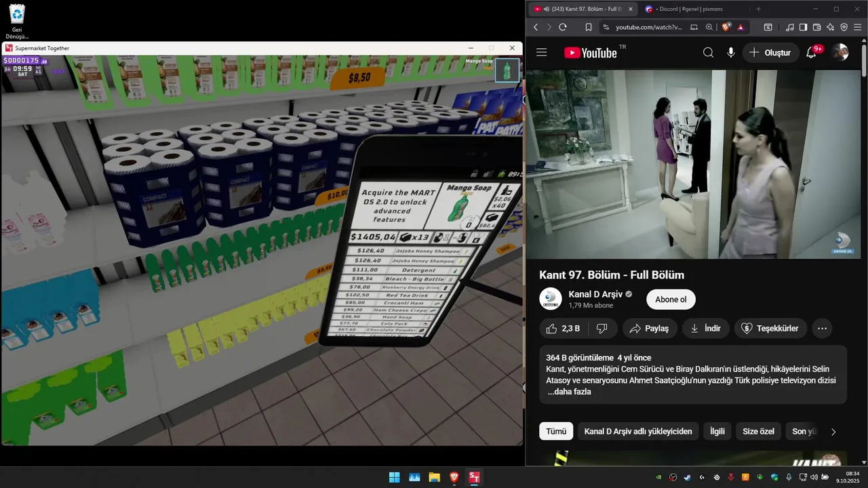Click the YouTube video player
This screenshot has height=488, width=868.
pos(693,164)
